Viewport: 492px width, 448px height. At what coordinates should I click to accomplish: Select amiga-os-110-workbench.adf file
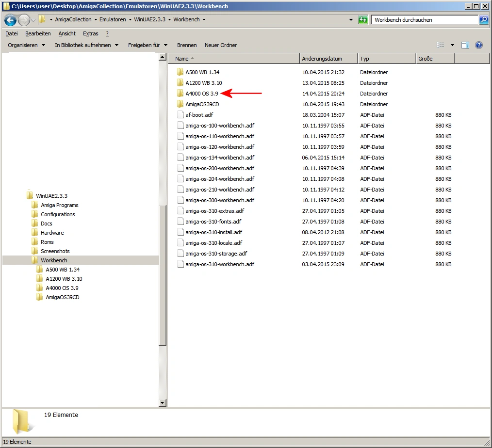click(x=220, y=136)
